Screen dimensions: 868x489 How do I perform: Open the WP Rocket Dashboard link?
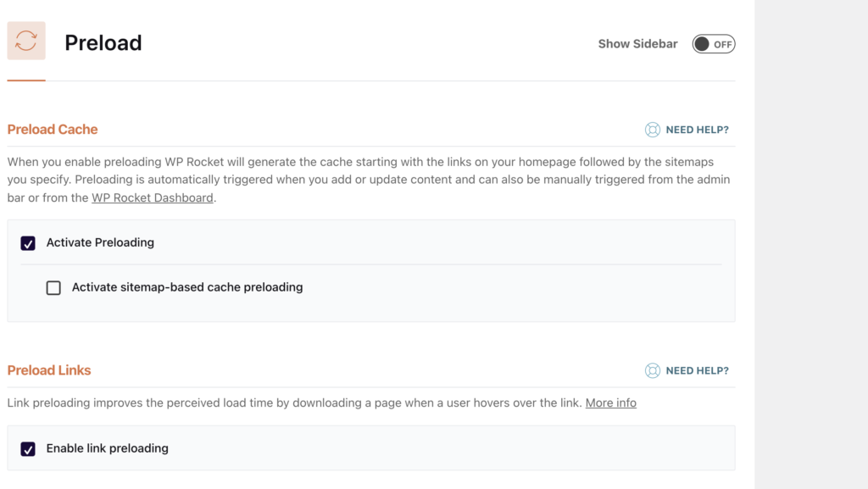point(153,197)
